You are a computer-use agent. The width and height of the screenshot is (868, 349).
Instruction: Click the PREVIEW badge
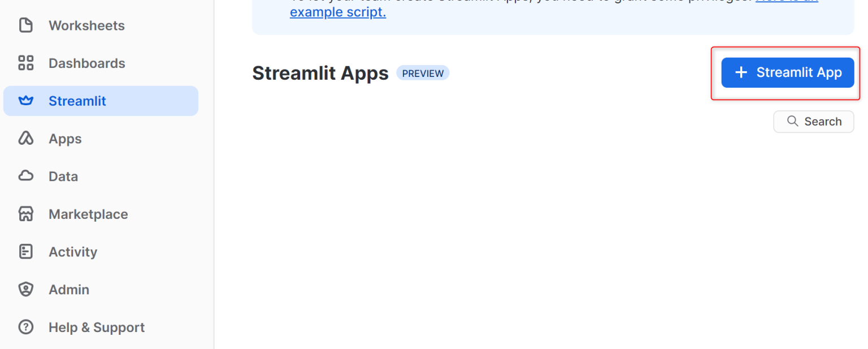[423, 72]
